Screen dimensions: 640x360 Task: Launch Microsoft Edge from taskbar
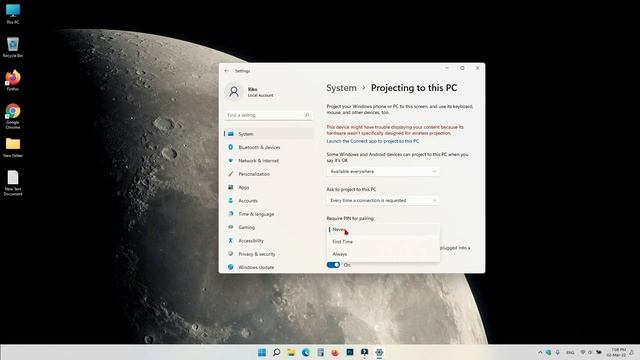(x=306, y=352)
